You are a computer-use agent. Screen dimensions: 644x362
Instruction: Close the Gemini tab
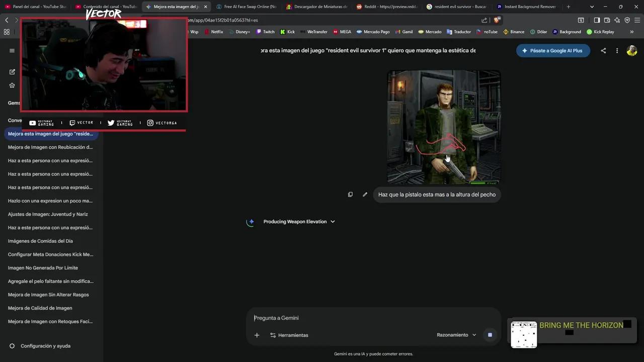[205, 7]
